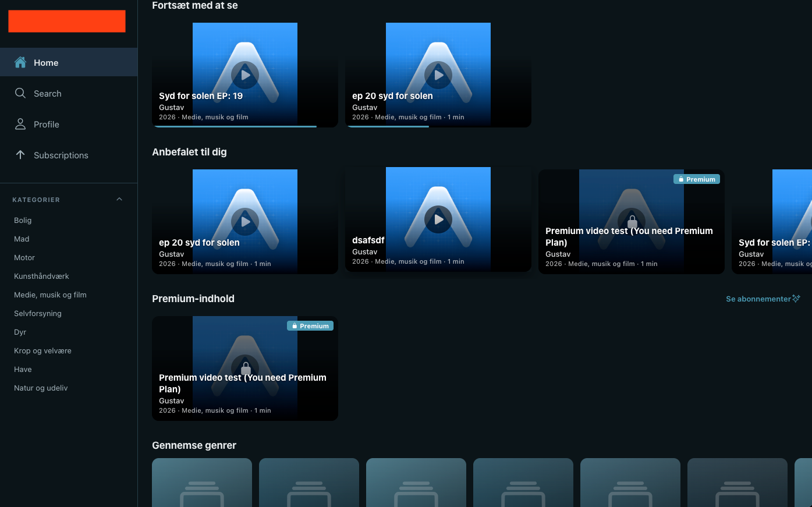Screen dimensions: 812x507
Task: Collapse the Kategorier section
Action: click(x=119, y=200)
